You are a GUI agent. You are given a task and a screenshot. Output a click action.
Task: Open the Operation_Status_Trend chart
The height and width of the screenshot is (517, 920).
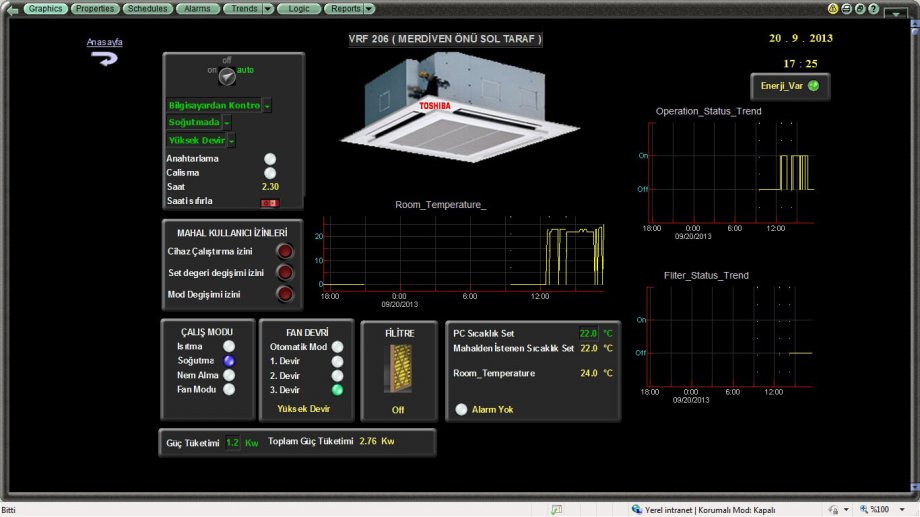coord(728,172)
